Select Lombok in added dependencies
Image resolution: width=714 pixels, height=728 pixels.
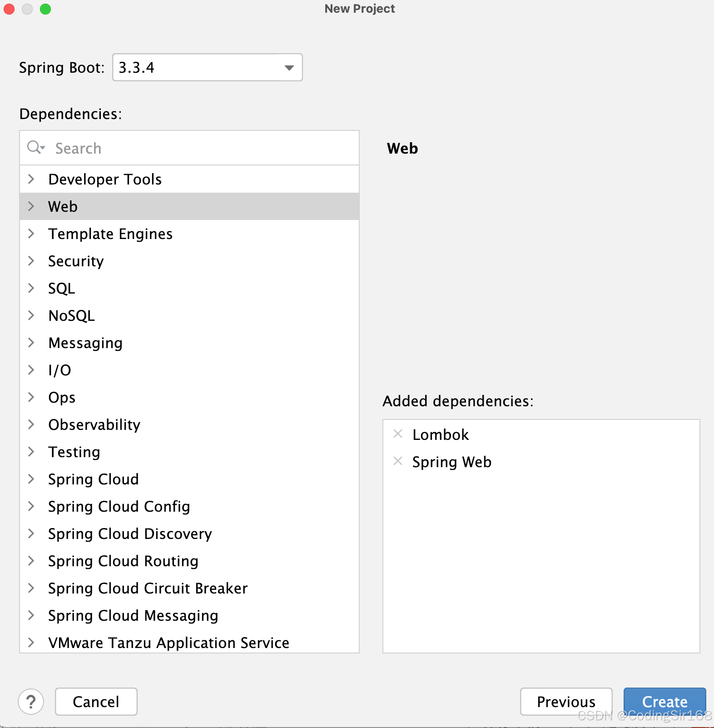(x=541, y=434)
